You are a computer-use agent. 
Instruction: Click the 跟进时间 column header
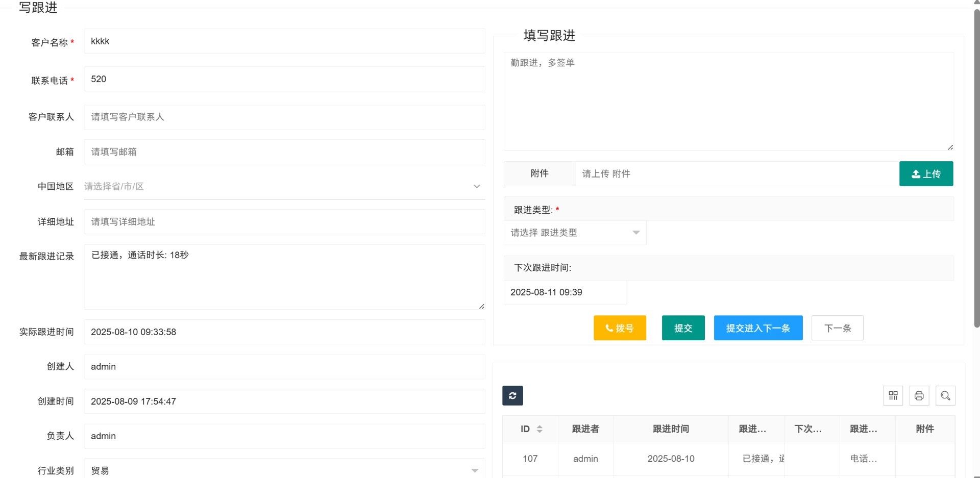point(671,429)
